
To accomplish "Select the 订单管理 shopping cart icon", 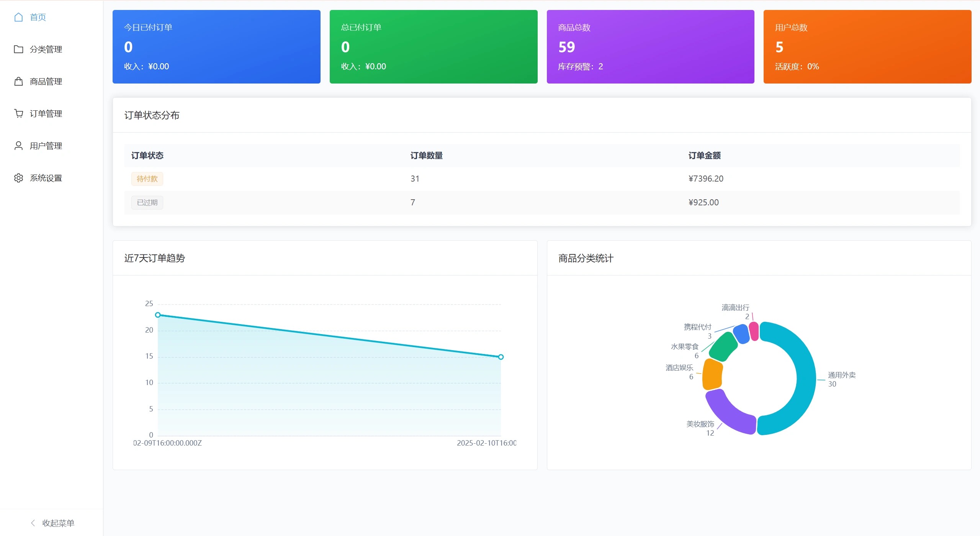I will pos(18,113).
